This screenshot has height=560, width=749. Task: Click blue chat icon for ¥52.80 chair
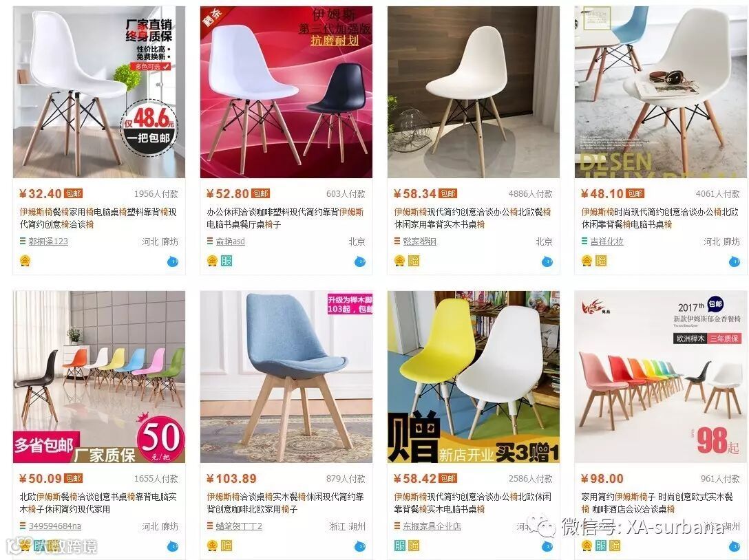359,261
